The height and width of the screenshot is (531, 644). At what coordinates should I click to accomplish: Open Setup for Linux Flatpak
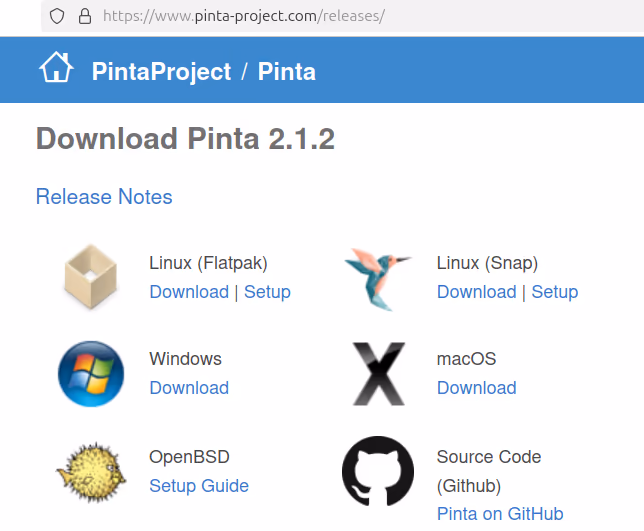[267, 292]
